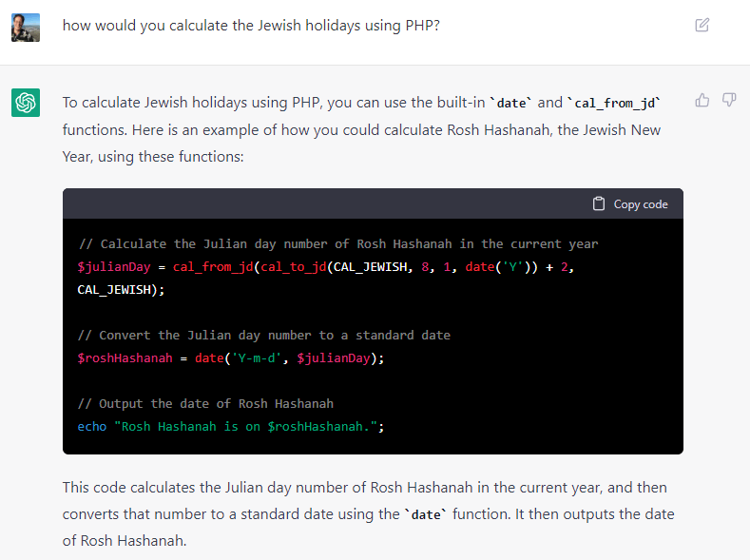Click the inline `cal_from_jd` code text

pyautogui.click(x=614, y=103)
